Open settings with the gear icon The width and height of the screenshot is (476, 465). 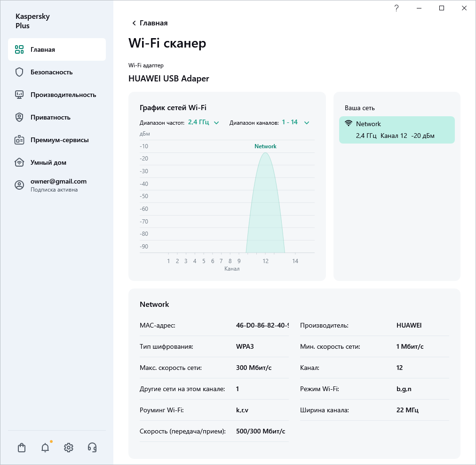(x=69, y=448)
